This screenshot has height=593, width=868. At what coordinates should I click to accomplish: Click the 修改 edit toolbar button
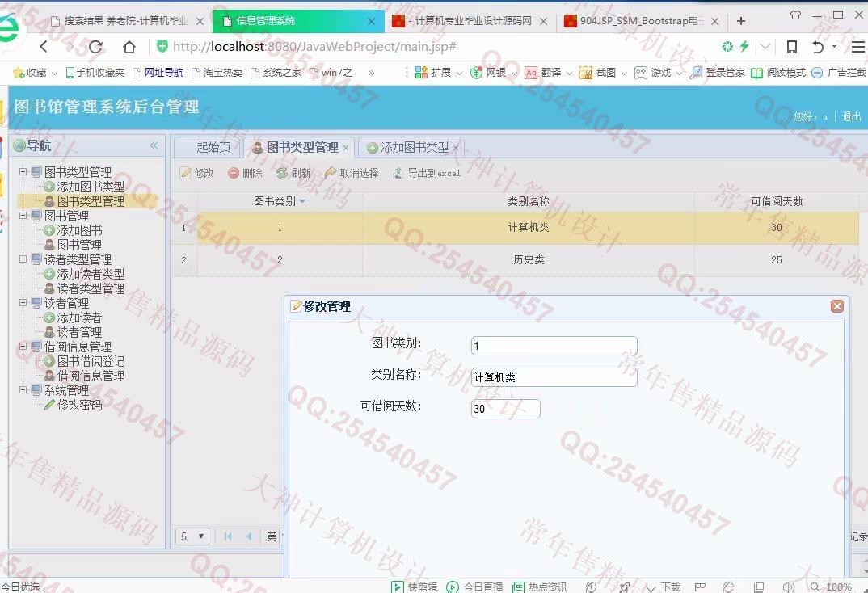click(x=197, y=173)
